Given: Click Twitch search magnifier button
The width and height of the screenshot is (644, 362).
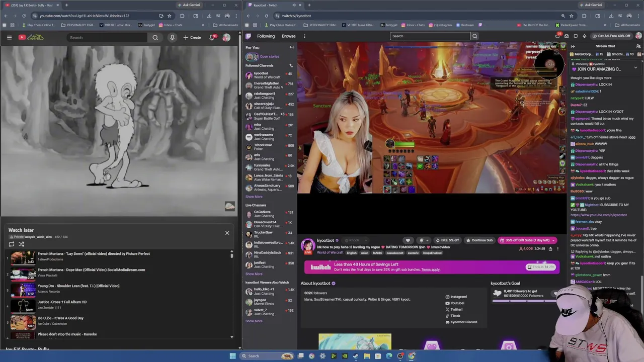Looking at the screenshot, I should point(474,36).
